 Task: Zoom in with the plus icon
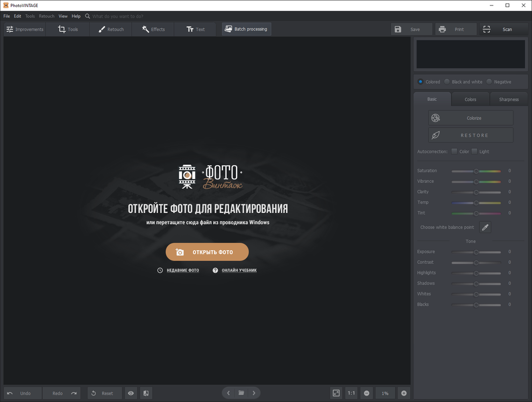tap(404, 393)
